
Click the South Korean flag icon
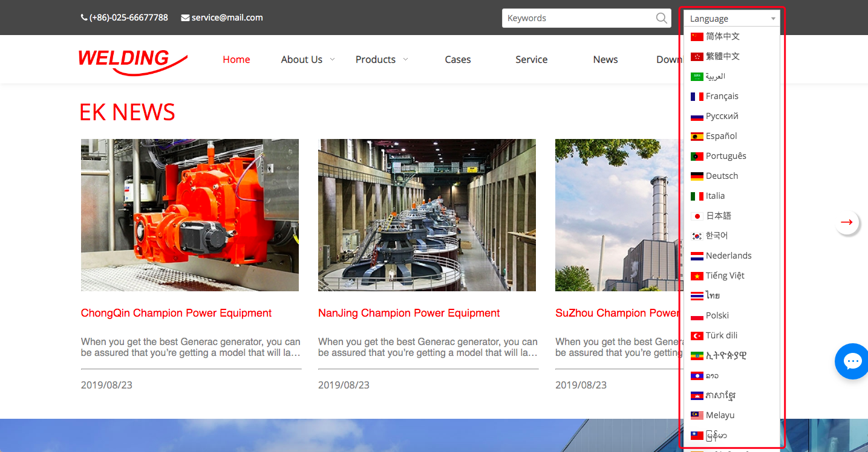(697, 236)
